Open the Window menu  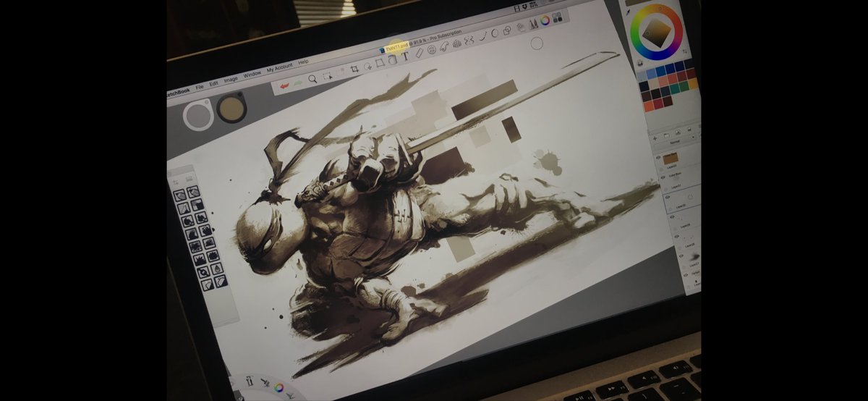252,74
